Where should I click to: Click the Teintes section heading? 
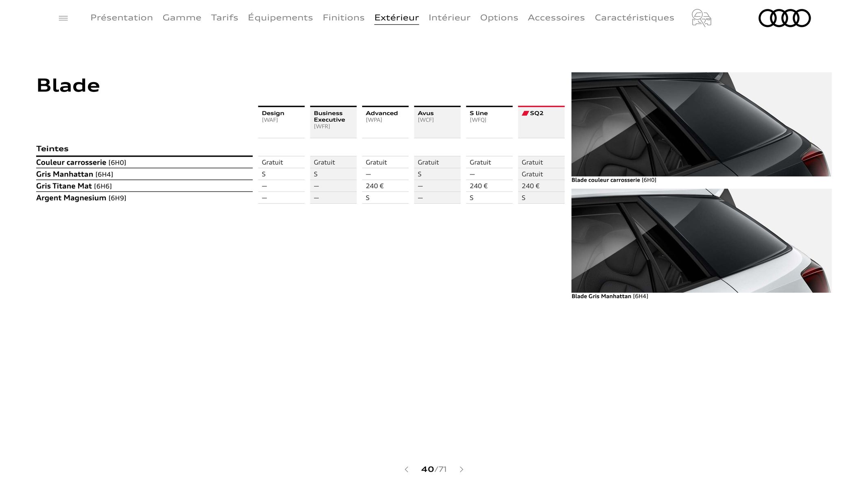point(52,148)
